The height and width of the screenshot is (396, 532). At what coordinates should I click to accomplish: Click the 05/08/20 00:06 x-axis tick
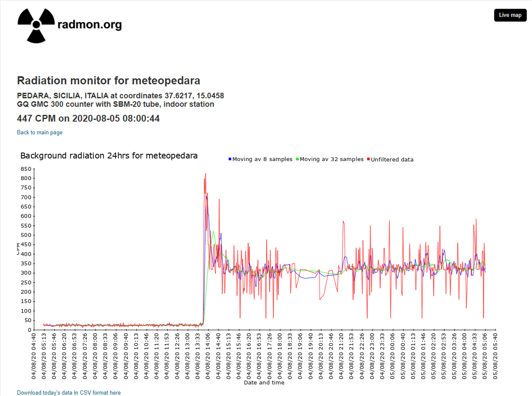(393, 356)
